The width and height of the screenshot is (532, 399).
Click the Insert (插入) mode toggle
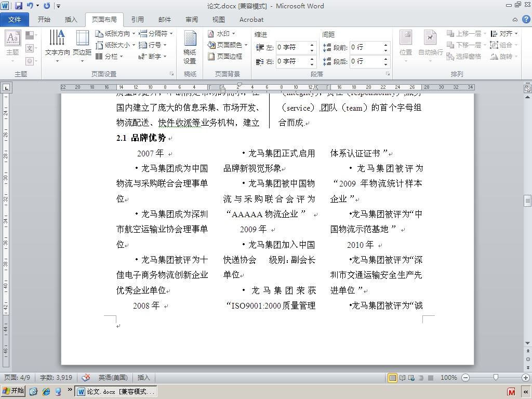[x=143, y=378]
